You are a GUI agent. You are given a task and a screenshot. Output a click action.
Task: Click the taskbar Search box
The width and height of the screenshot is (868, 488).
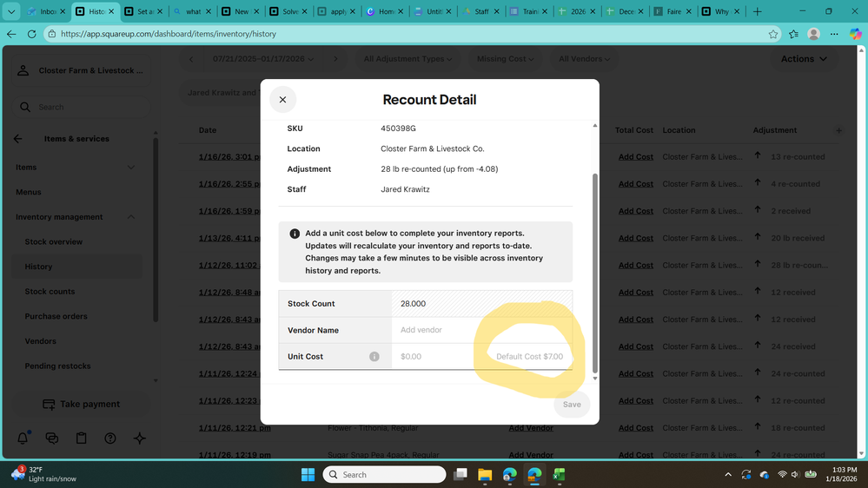click(x=384, y=475)
